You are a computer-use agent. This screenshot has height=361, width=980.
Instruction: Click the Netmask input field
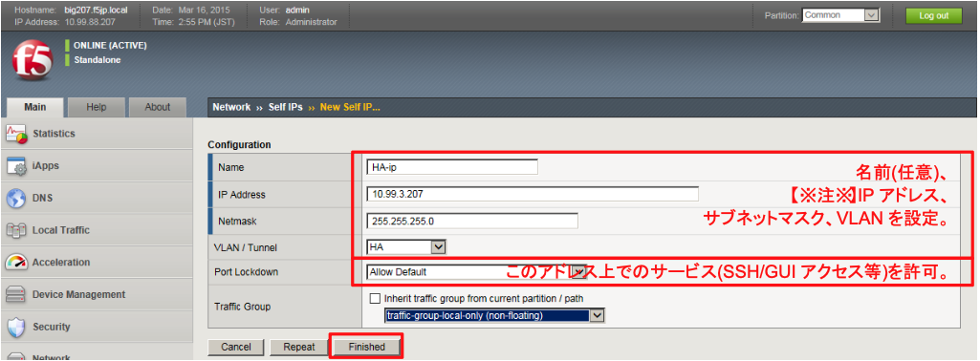coord(472,222)
